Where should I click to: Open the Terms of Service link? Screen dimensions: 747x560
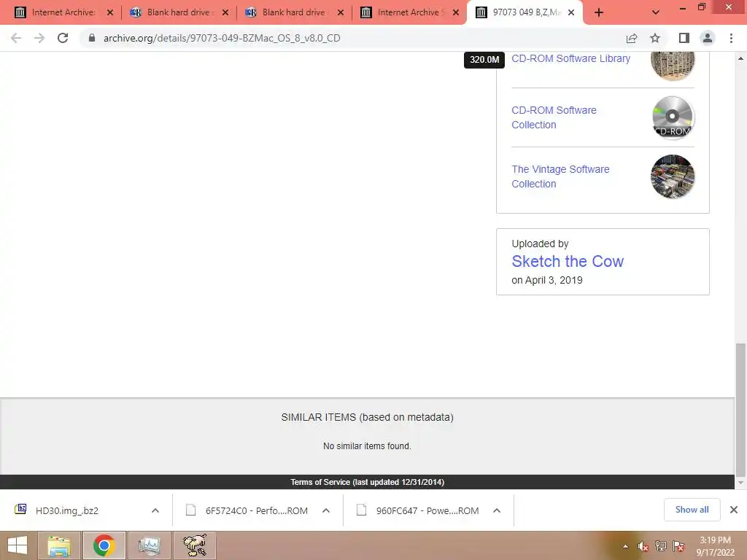(368, 482)
